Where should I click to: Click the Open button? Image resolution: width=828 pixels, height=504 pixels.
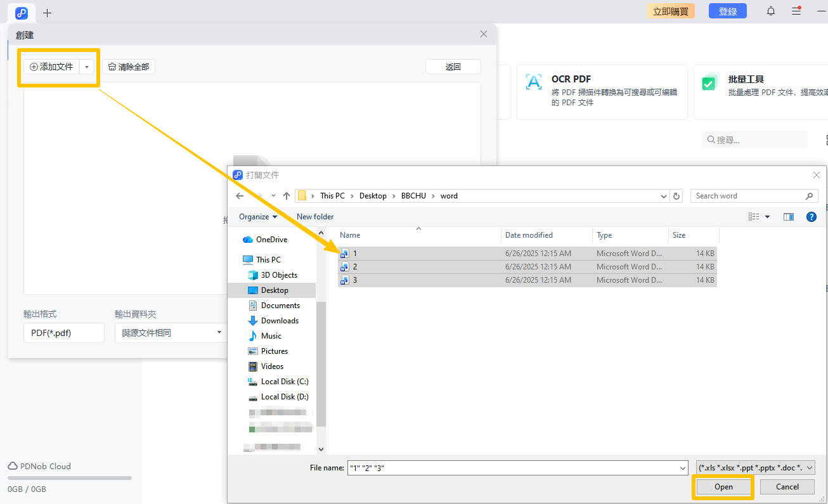(723, 487)
